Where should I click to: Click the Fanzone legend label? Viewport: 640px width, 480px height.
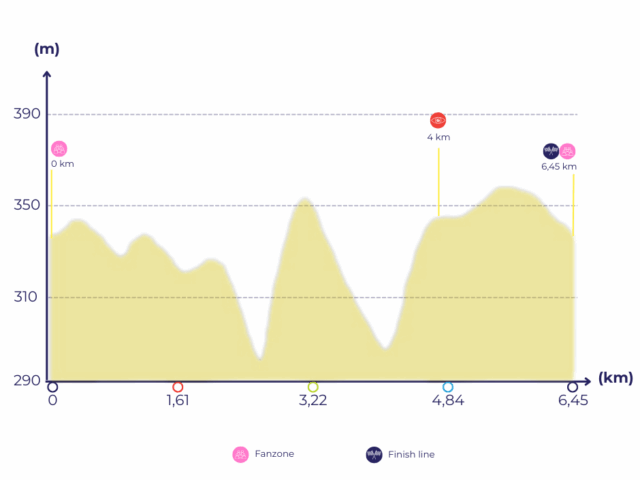[x=275, y=454]
